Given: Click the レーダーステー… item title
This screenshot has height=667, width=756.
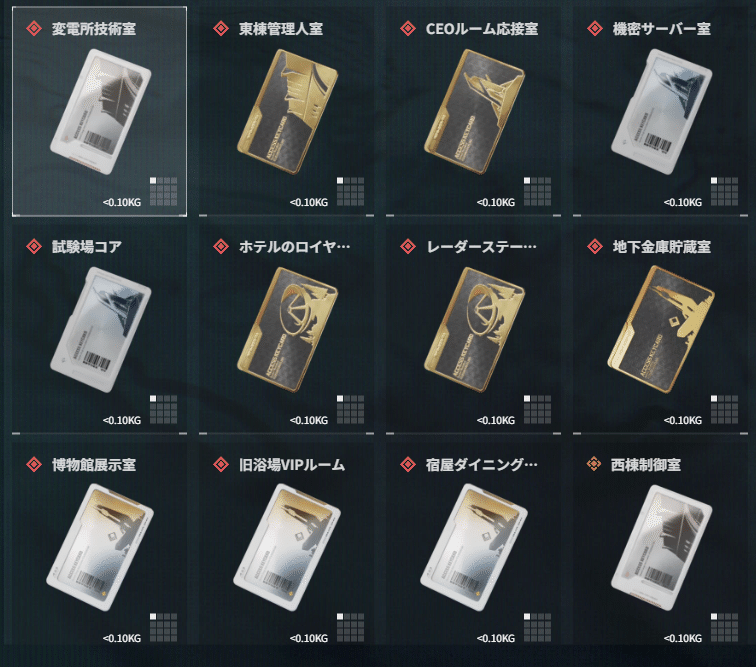Looking at the screenshot, I should [x=481, y=247].
